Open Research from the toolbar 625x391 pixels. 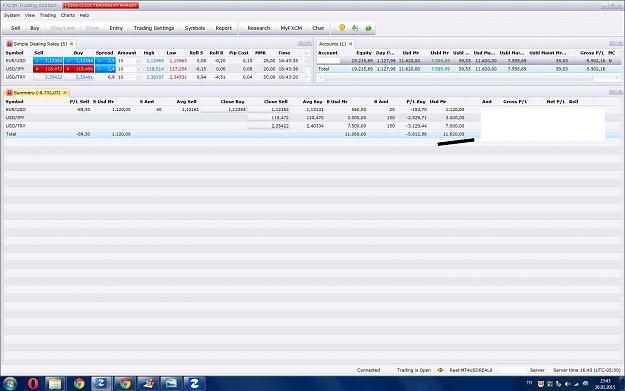[x=259, y=28]
